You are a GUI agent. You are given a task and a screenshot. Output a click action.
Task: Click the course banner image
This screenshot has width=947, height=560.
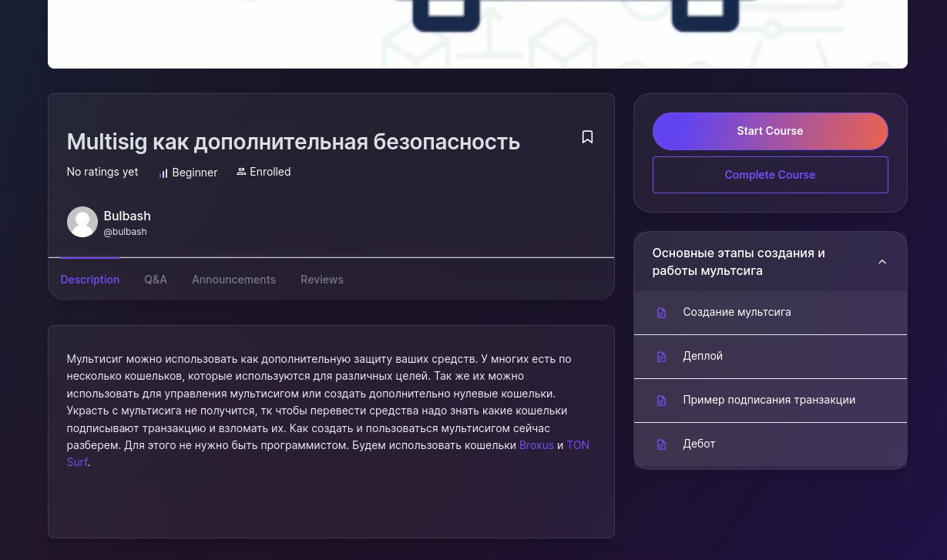477,34
